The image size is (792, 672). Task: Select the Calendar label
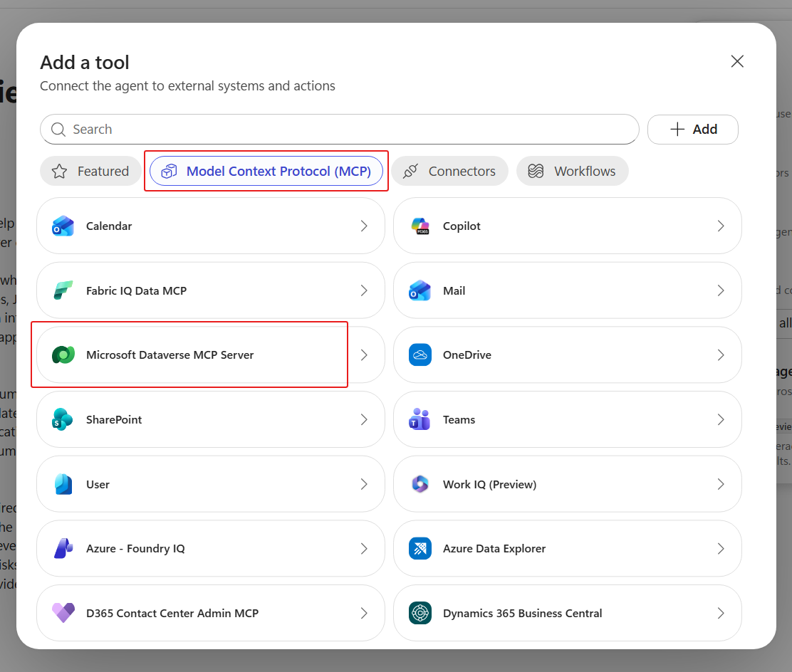tap(109, 226)
